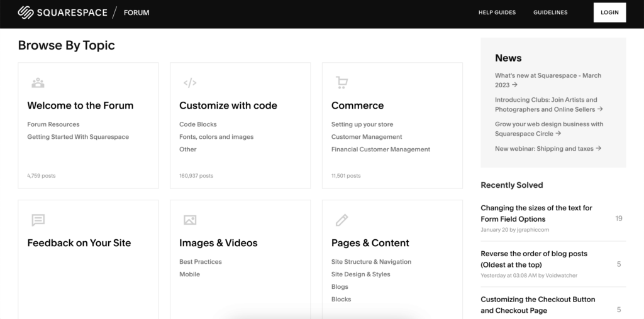Image resolution: width=644 pixels, height=319 pixels.
Task: Click the Recently Solved heading
Action: [512, 185]
